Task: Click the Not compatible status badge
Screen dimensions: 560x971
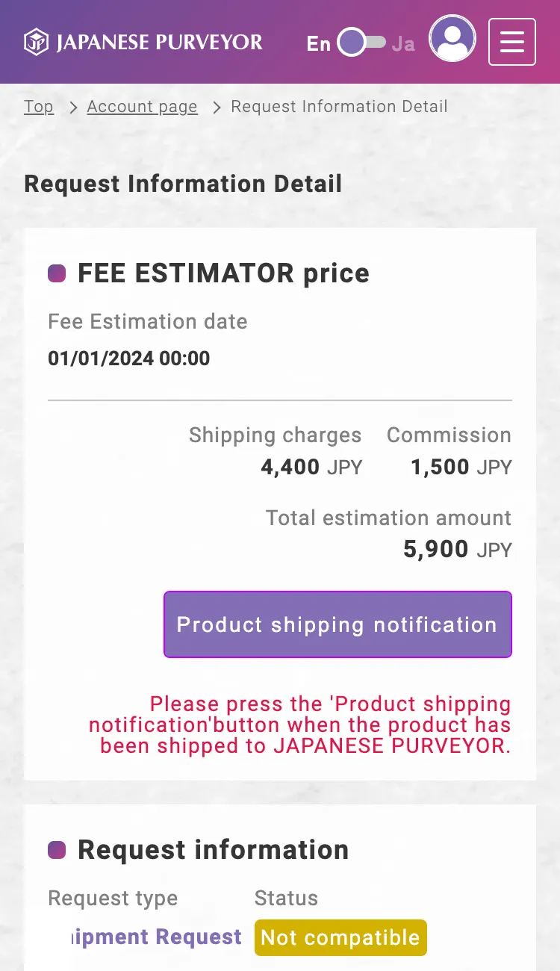Action: (340, 937)
